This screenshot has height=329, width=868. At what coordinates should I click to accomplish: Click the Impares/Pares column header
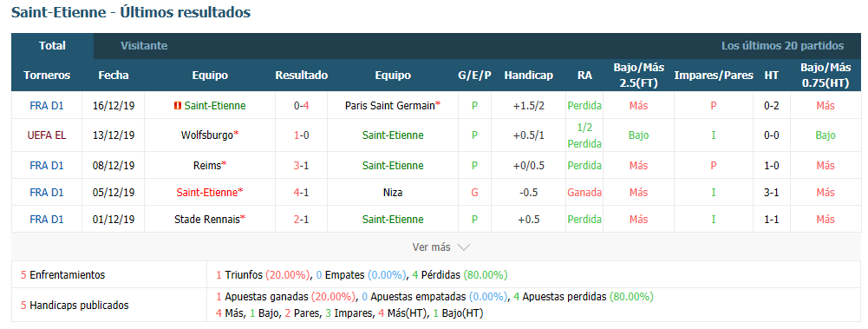[x=714, y=76]
